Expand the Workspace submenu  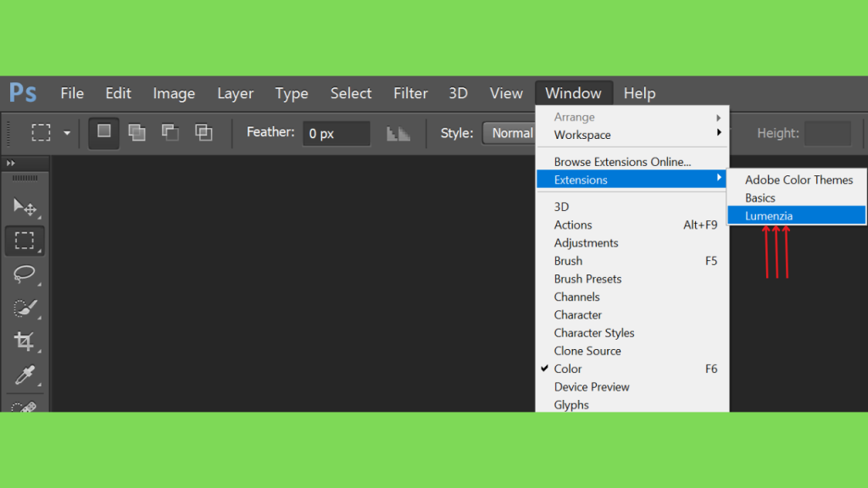(x=632, y=135)
